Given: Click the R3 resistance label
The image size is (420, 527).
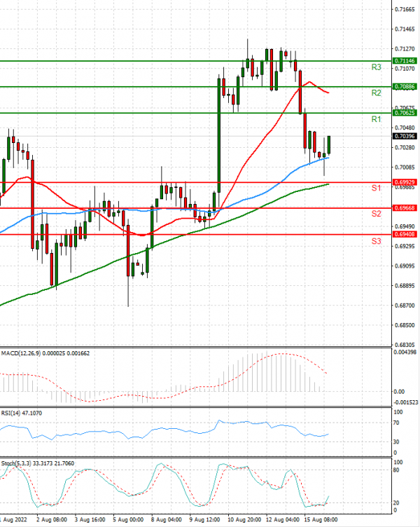Looking at the screenshot, I should (377, 67).
